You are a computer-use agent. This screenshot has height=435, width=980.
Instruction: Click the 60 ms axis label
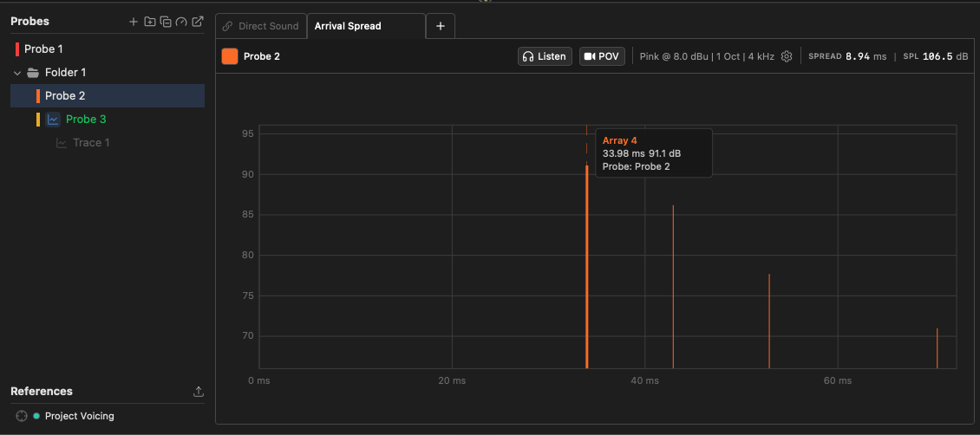(x=838, y=380)
